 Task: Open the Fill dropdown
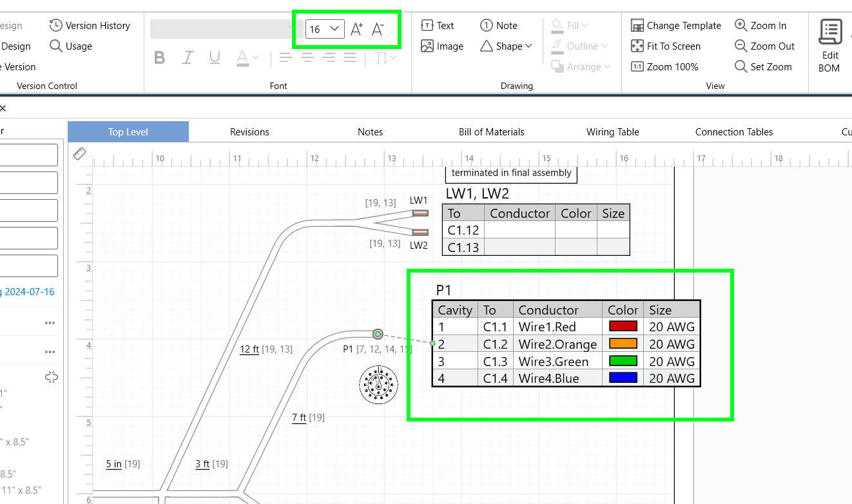pos(585,26)
